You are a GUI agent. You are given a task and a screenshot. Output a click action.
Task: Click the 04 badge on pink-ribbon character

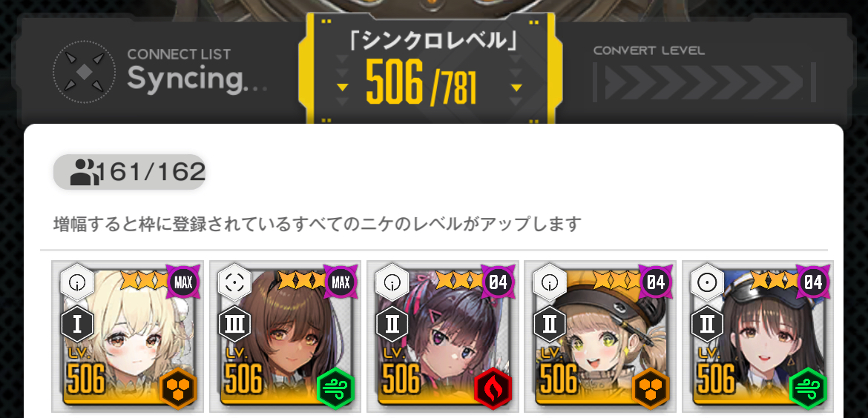499,282
